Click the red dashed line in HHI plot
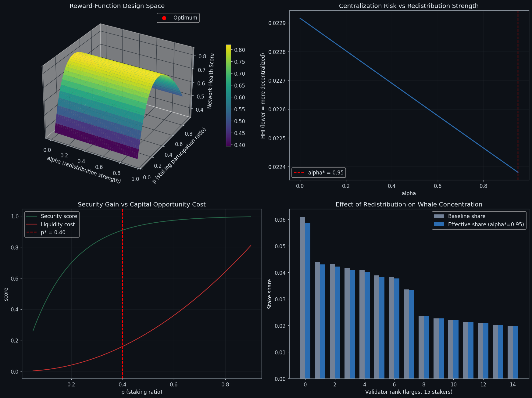The image size is (532, 398). click(518, 91)
